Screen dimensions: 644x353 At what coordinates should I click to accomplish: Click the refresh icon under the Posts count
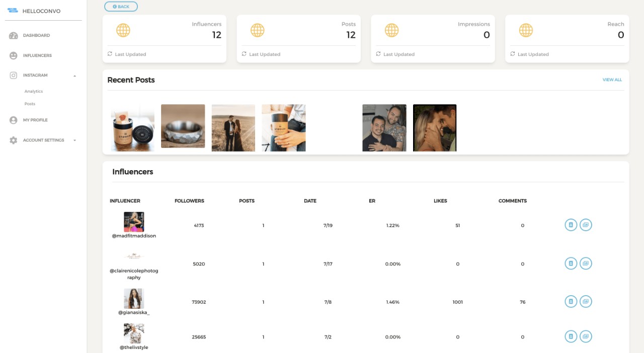pos(244,54)
